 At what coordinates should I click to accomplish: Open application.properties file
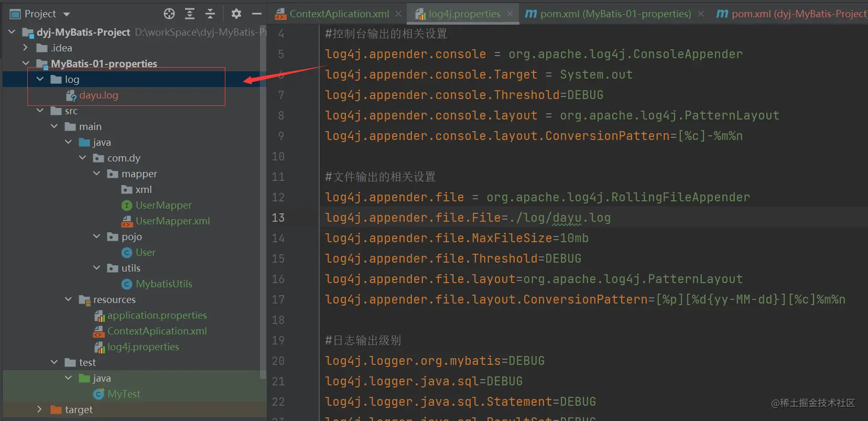(x=157, y=316)
